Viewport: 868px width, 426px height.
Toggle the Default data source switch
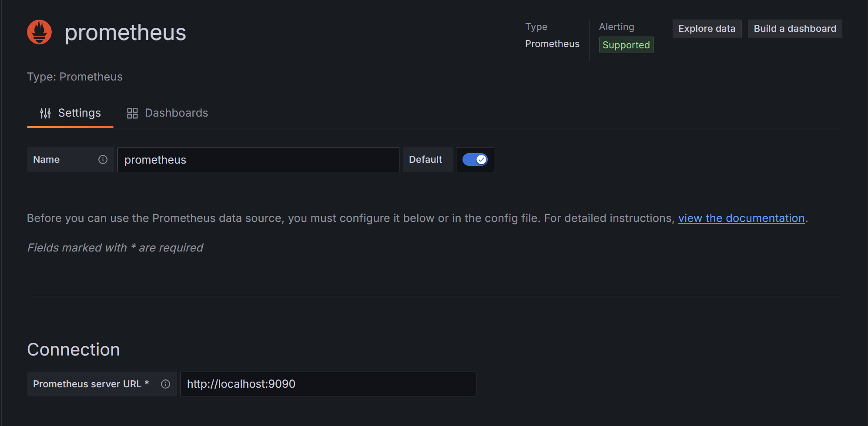[x=475, y=160]
